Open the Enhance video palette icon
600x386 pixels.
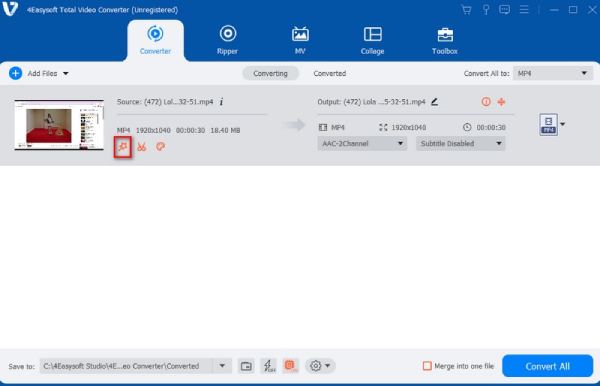point(160,147)
